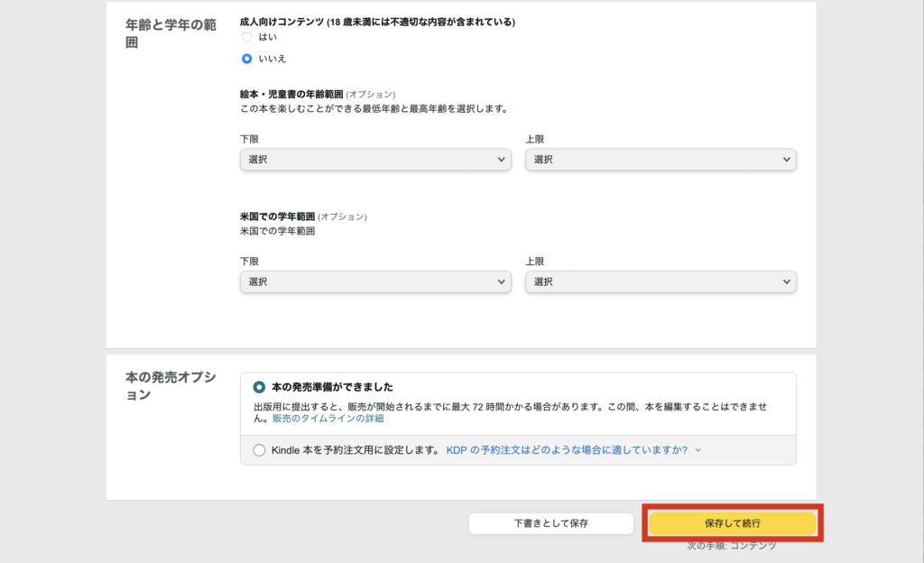Open "KDP の予約注文はどのような場合に適していますか?" link
924x563 pixels.
pyautogui.click(x=567, y=450)
